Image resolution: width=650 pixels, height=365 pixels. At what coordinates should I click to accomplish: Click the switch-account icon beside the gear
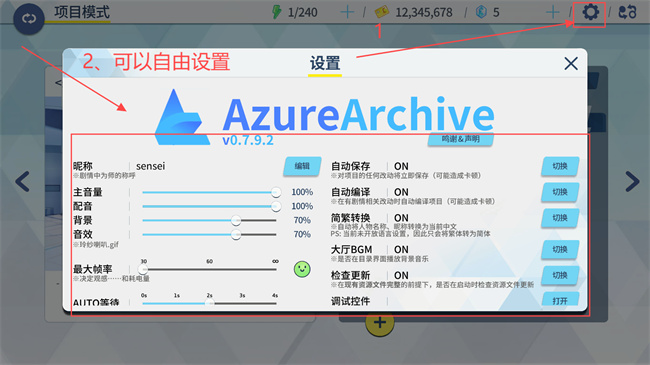[627, 12]
